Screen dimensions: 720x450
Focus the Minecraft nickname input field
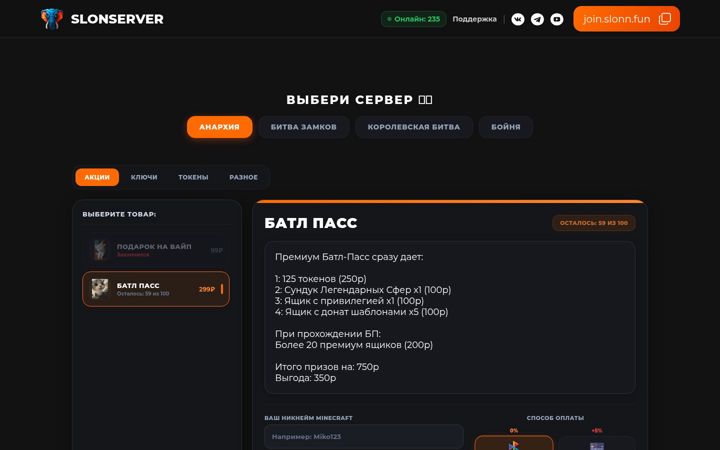364,437
